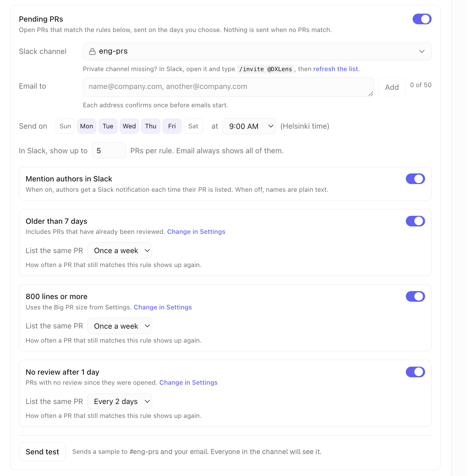This screenshot has width=466, height=476.
Task: Click the Send test button
Action: click(42, 452)
